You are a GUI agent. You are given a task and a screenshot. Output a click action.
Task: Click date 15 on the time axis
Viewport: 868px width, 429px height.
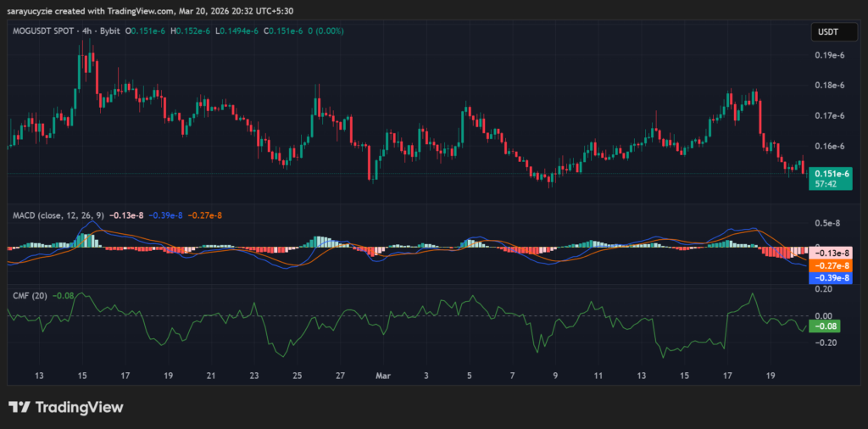pos(81,374)
